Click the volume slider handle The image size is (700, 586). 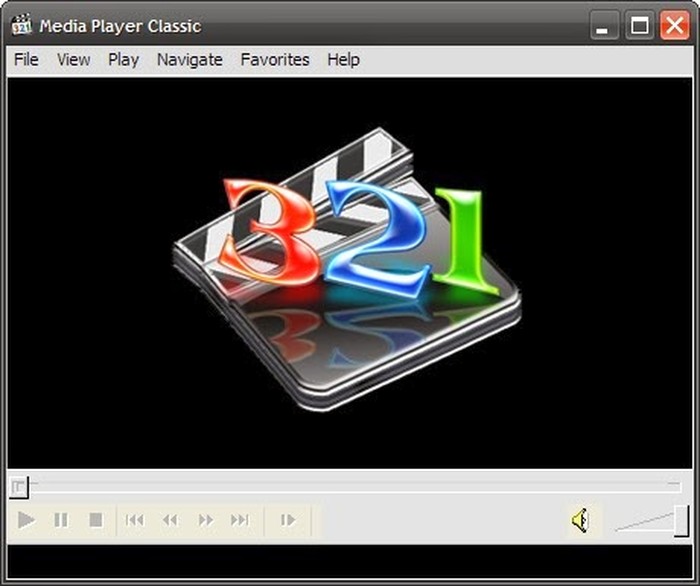click(x=681, y=520)
